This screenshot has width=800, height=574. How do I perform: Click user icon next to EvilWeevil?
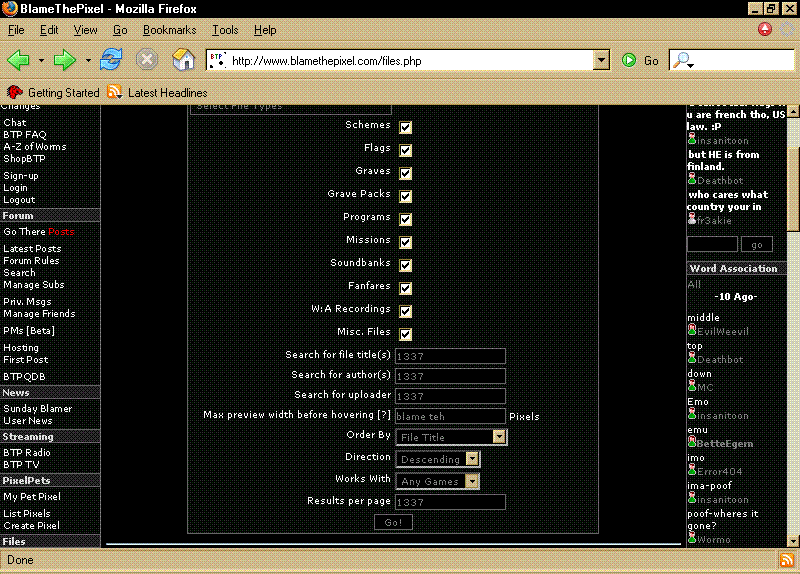coord(692,330)
